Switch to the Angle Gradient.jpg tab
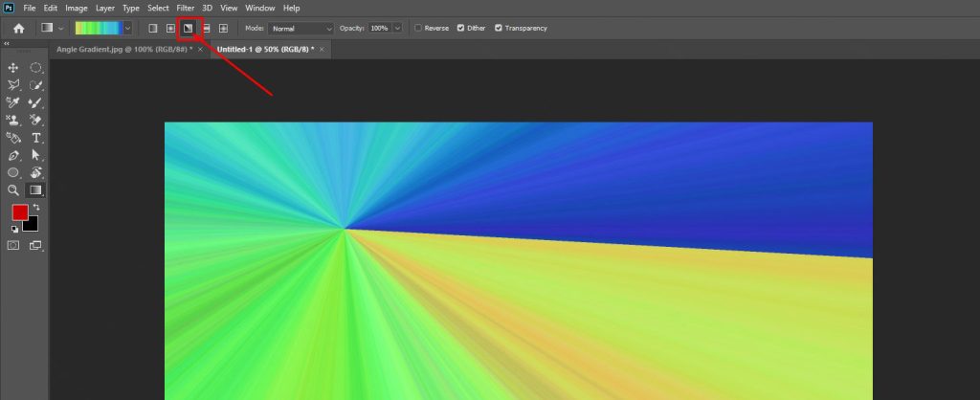 coord(123,48)
